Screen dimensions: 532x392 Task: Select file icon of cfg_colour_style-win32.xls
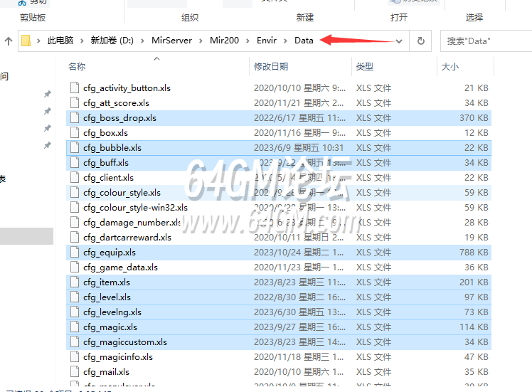[x=75, y=207]
